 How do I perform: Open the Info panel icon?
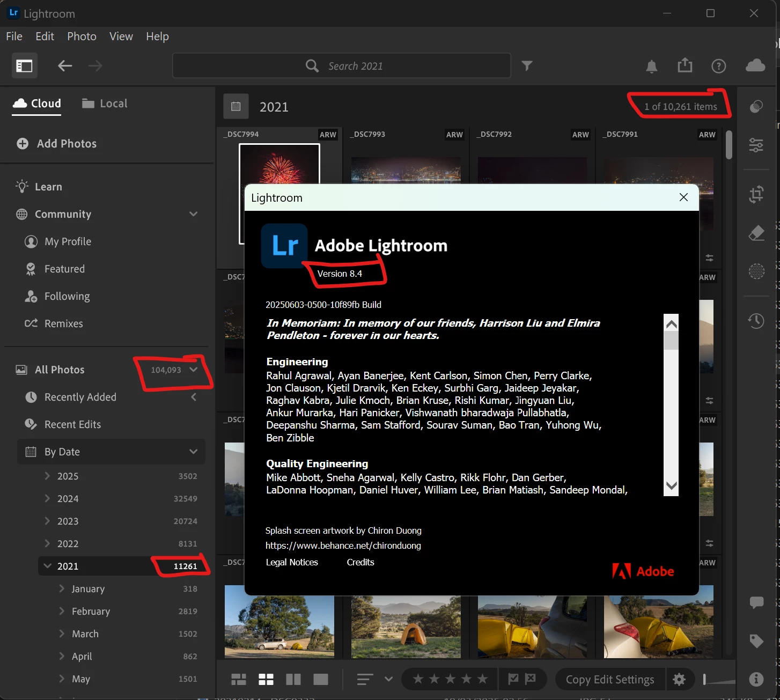pos(756,680)
